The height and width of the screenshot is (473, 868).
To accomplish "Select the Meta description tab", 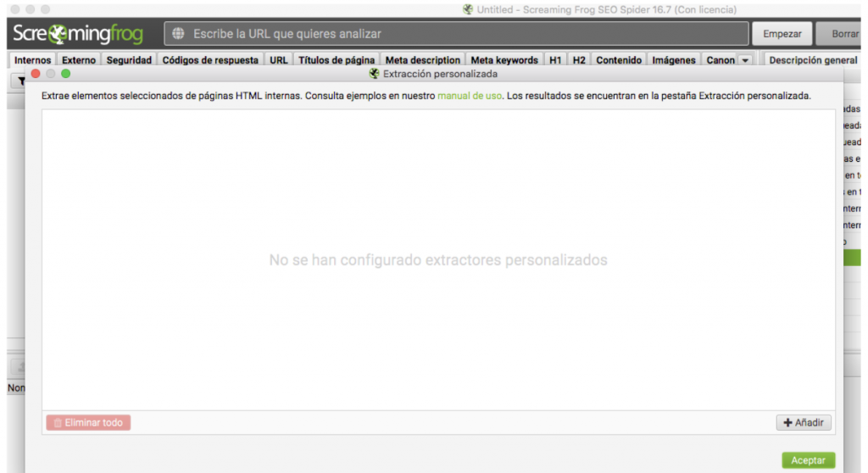I will 423,60.
